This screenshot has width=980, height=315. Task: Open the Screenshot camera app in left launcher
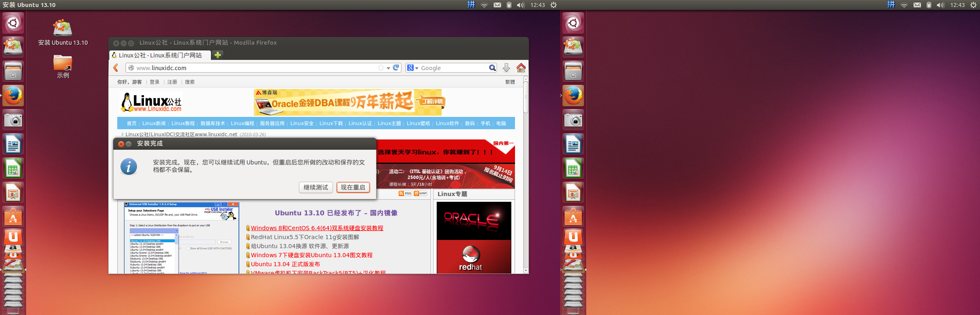click(x=13, y=120)
